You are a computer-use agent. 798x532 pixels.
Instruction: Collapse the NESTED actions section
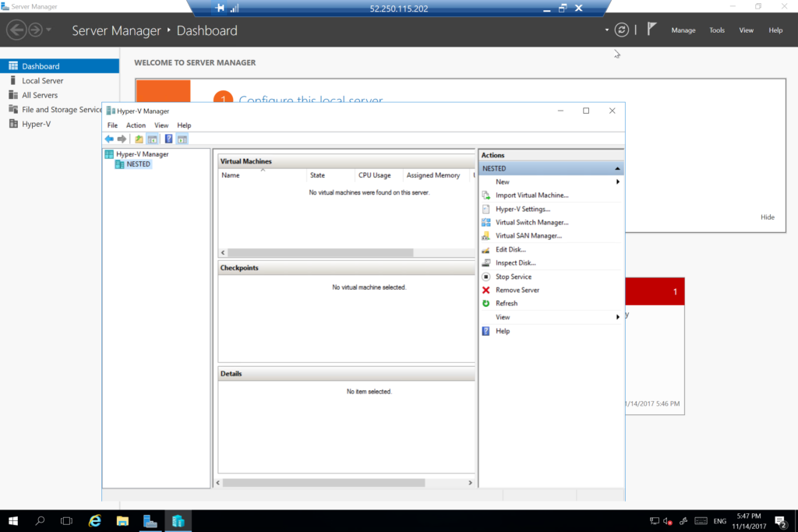(616, 167)
